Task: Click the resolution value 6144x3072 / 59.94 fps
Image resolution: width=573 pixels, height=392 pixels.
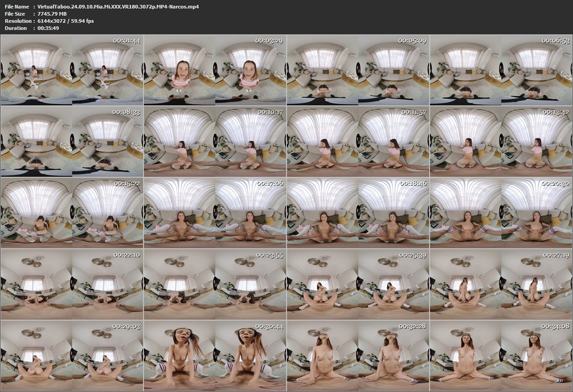Action: click(x=66, y=21)
